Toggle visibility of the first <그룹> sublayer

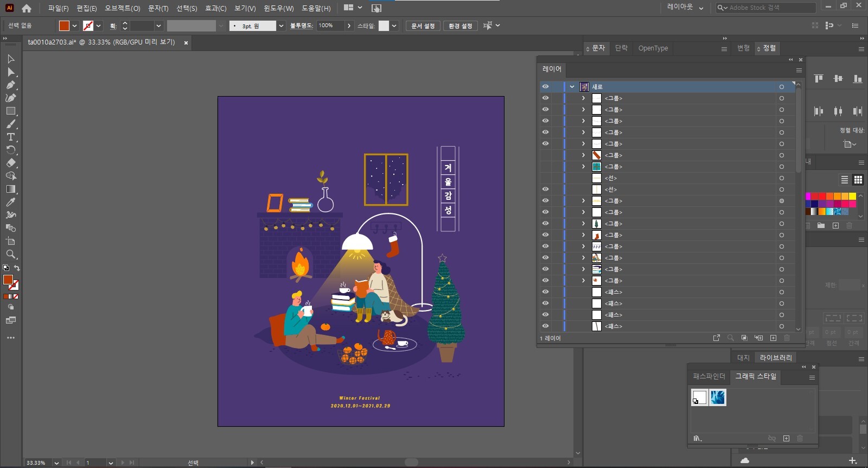click(x=545, y=98)
